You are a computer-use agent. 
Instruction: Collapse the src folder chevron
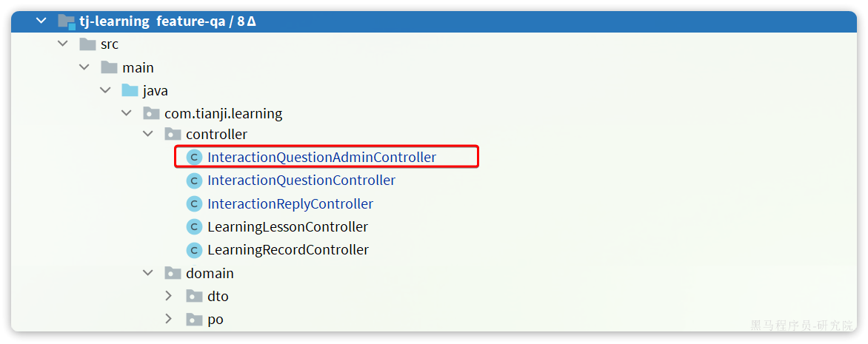pyautogui.click(x=62, y=44)
